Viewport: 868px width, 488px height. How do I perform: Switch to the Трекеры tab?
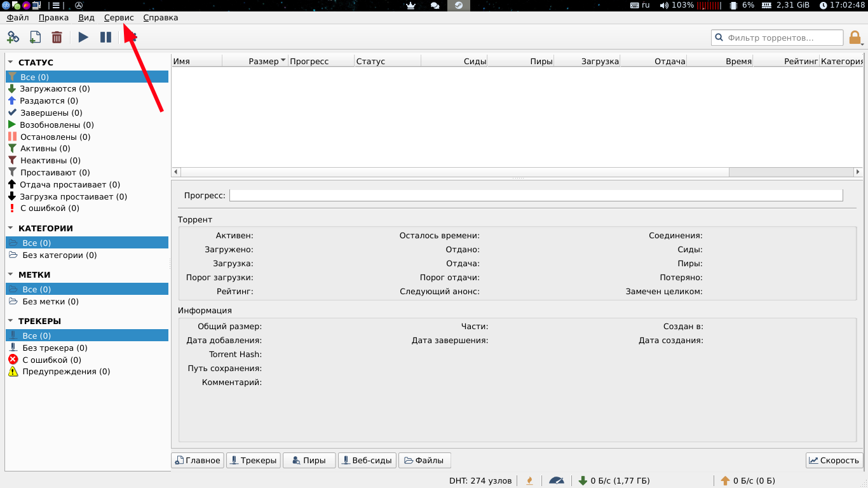tap(253, 460)
